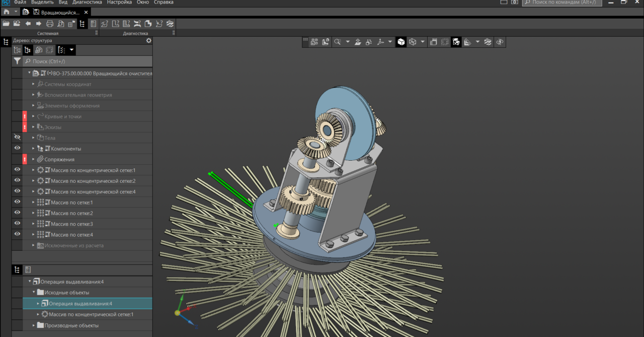Click the Print icon in the system toolbar

50,24
